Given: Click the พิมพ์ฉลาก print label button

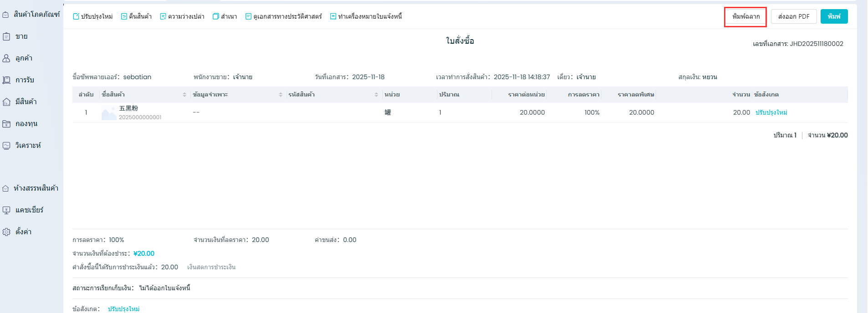Looking at the screenshot, I should point(745,17).
